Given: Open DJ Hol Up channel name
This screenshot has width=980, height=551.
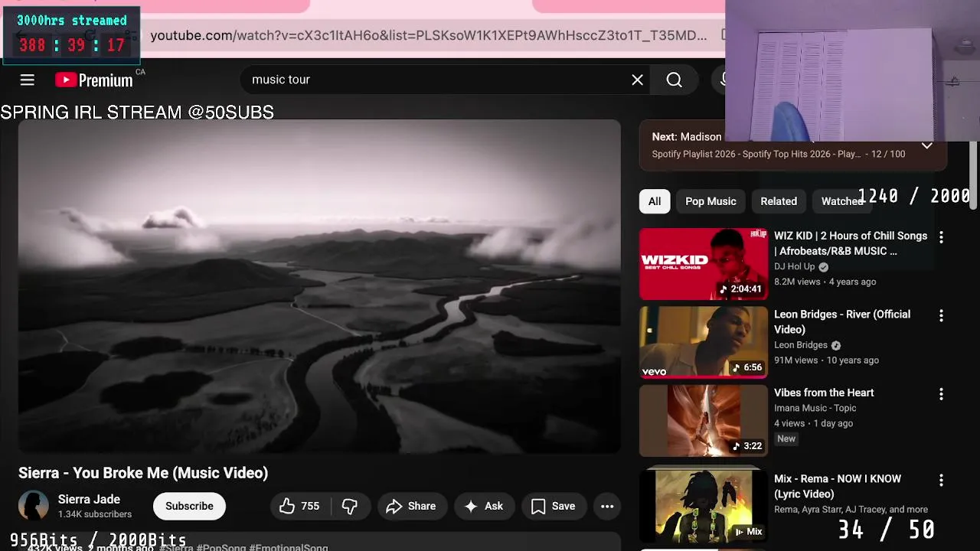Looking at the screenshot, I should 794,266.
